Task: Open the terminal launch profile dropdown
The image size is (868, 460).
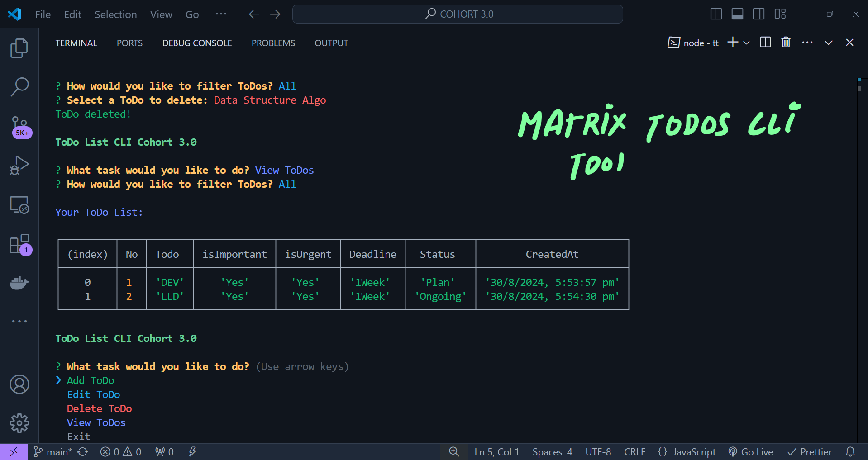Action: click(x=747, y=43)
